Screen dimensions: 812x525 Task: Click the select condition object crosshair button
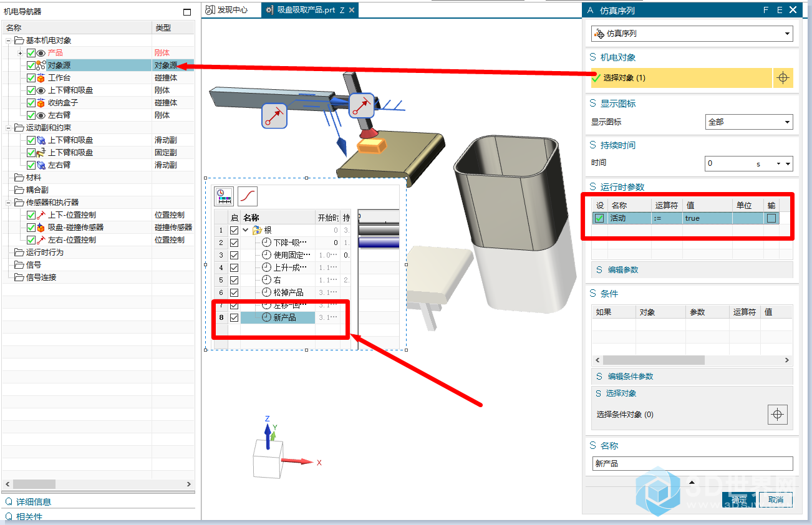[x=778, y=415]
